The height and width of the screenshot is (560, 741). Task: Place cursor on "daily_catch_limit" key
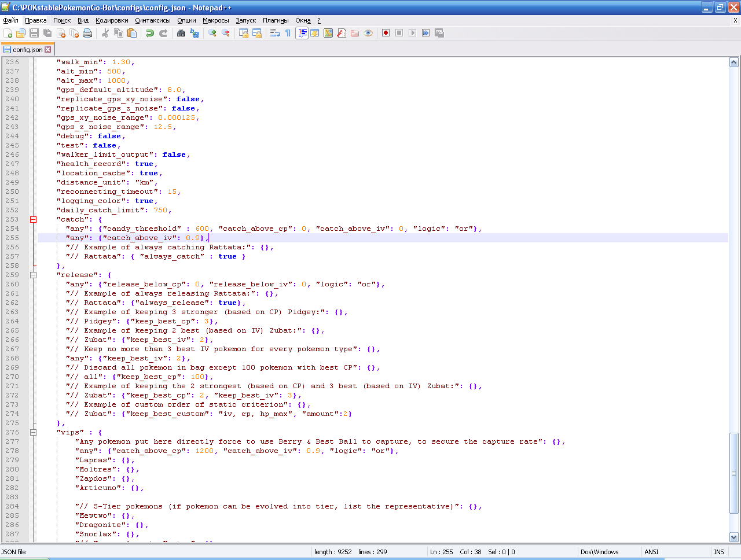tap(100, 210)
